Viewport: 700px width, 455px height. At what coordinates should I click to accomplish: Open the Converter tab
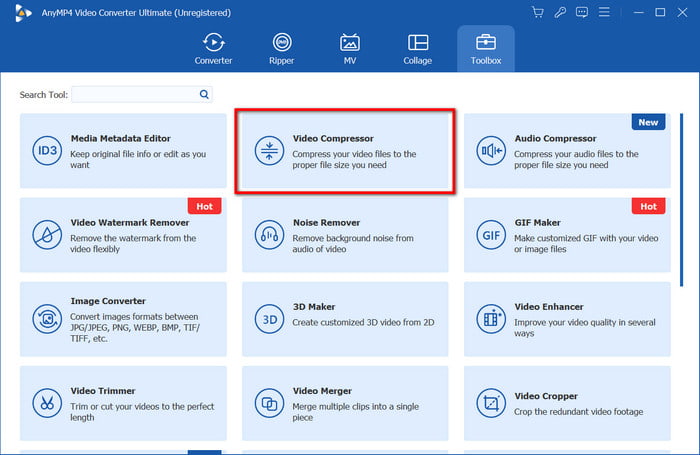[213, 49]
